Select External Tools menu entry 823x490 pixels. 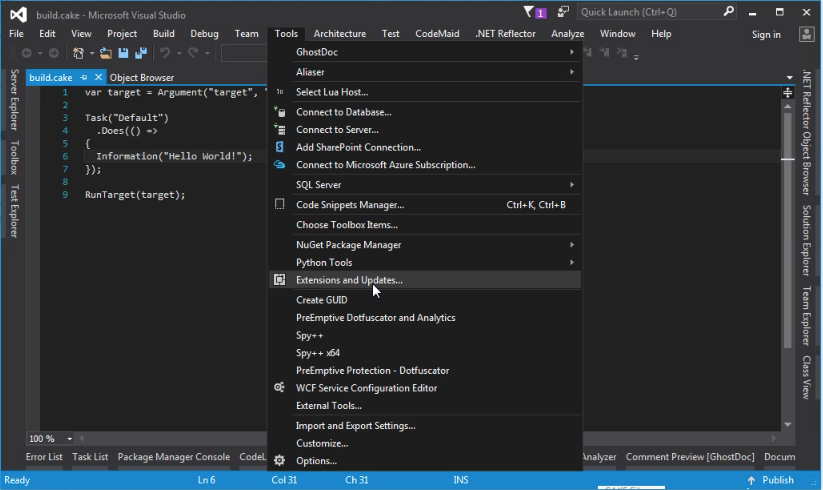tap(329, 406)
